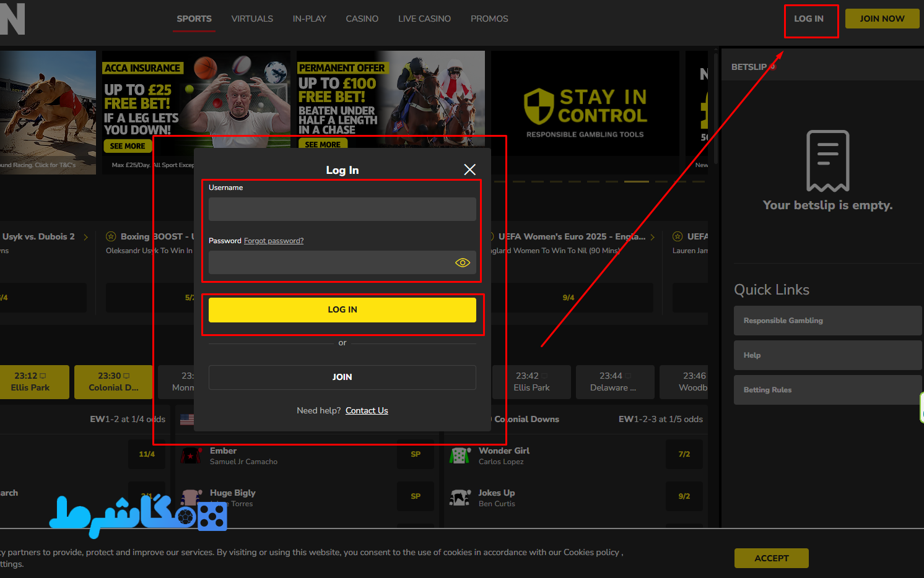The width and height of the screenshot is (924, 578).
Task: Click the Jokes Up jockey silk icon
Action: pos(460,498)
